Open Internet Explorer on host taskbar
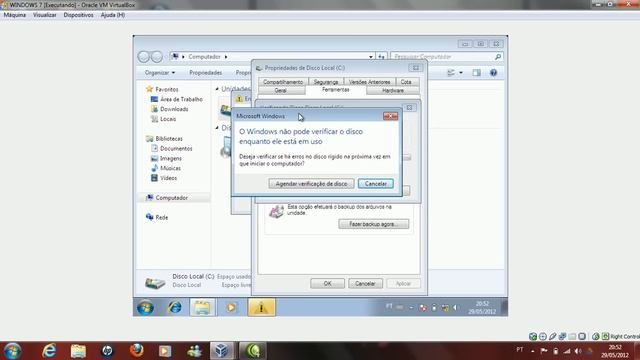Viewport: 640px width, 360px height. 49,351
